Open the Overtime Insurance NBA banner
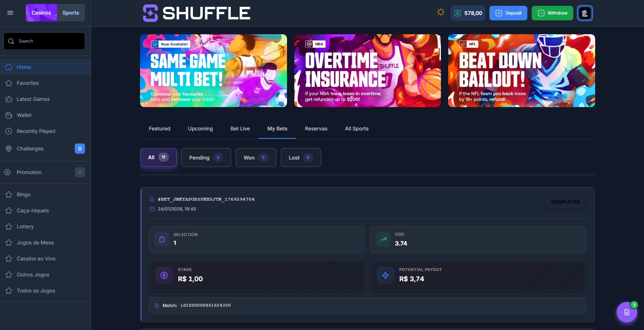 click(367, 71)
